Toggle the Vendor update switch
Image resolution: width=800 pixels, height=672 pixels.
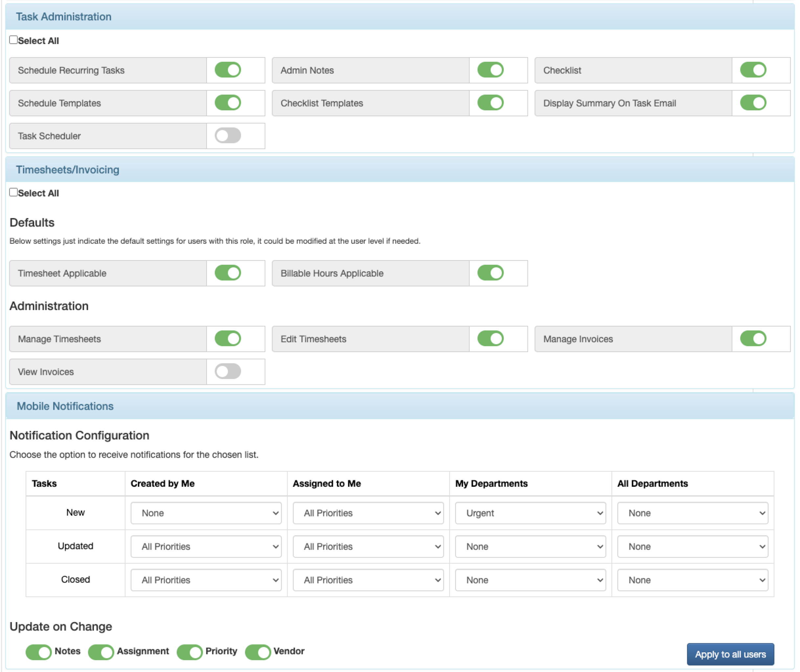tap(258, 652)
